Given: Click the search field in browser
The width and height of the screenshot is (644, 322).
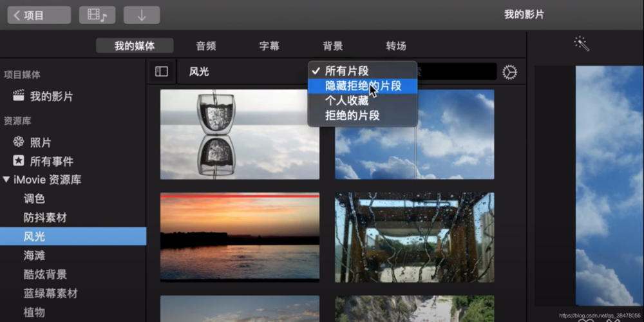Looking at the screenshot, I should click(457, 71).
